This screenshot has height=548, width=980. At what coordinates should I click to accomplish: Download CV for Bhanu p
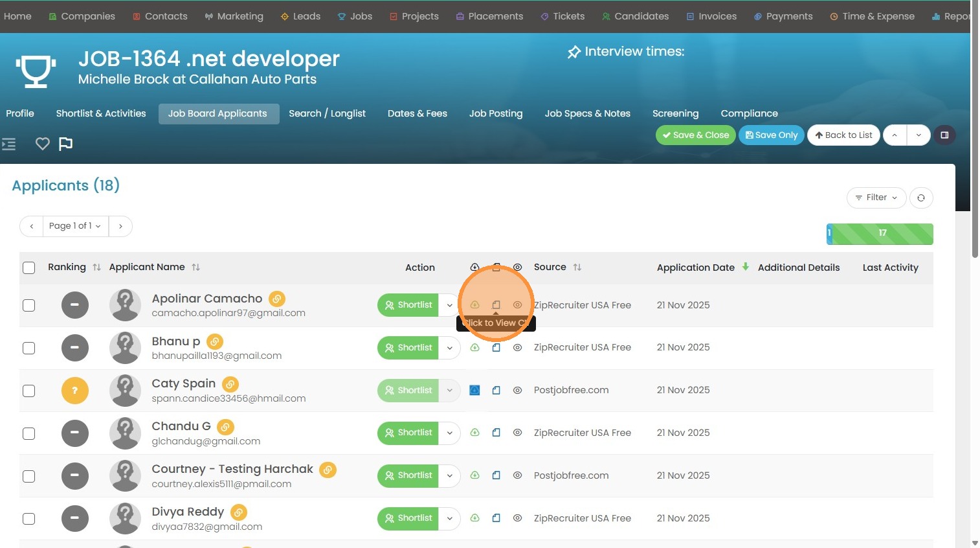click(x=474, y=348)
